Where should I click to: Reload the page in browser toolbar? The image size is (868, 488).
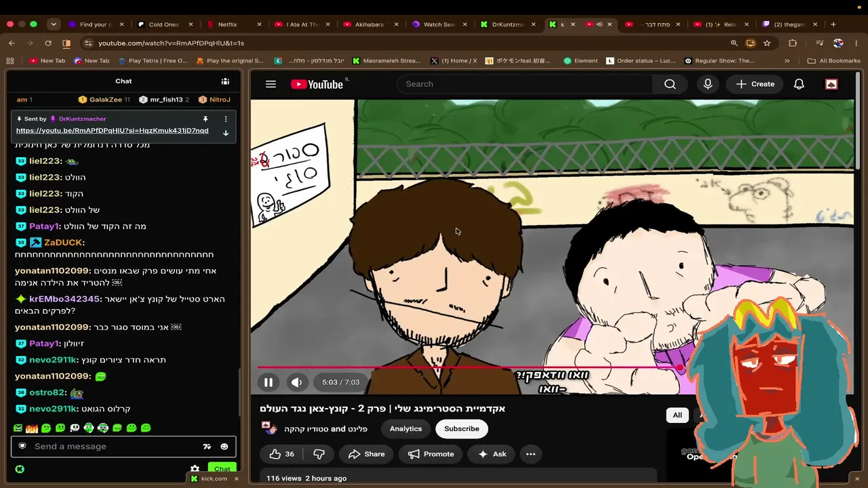[x=48, y=43]
